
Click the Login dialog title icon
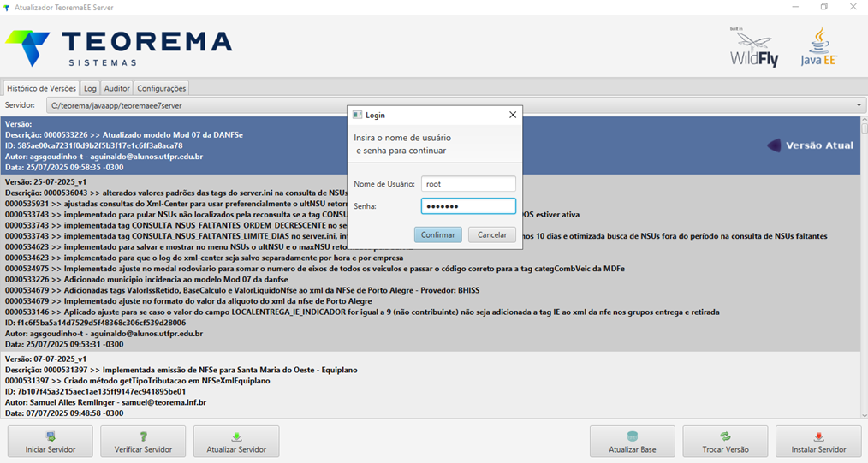click(x=357, y=115)
